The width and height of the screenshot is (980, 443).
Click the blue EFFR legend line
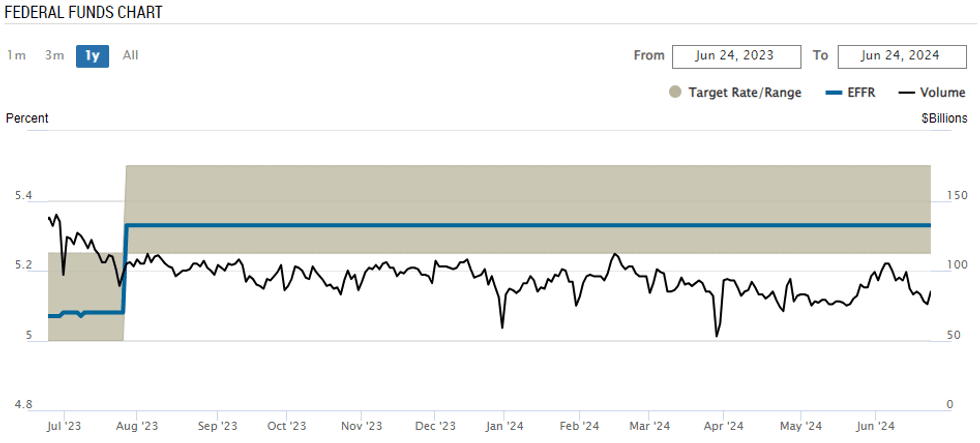point(834,92)
